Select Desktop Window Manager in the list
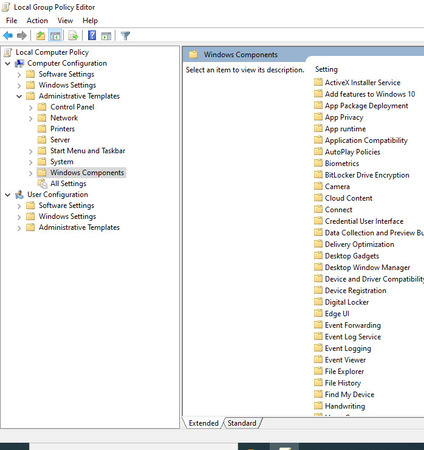This screenshot has width=424, height=450. tap(367, 267)
